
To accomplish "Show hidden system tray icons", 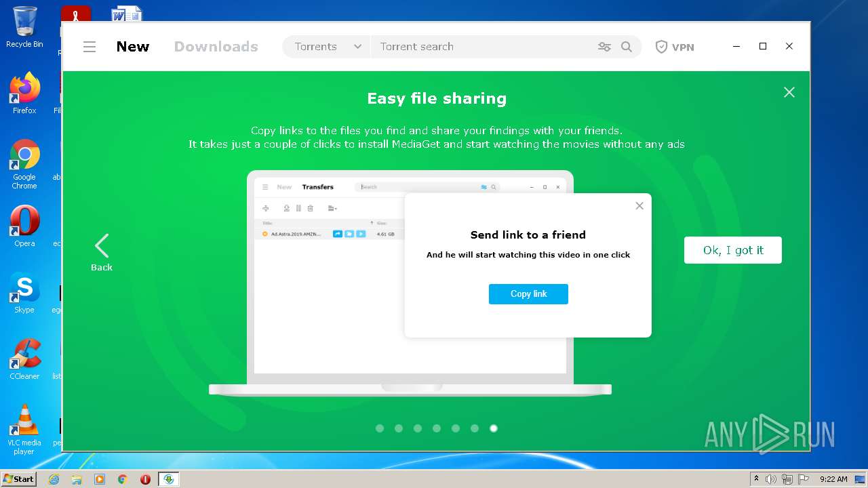I will [756, 479].
